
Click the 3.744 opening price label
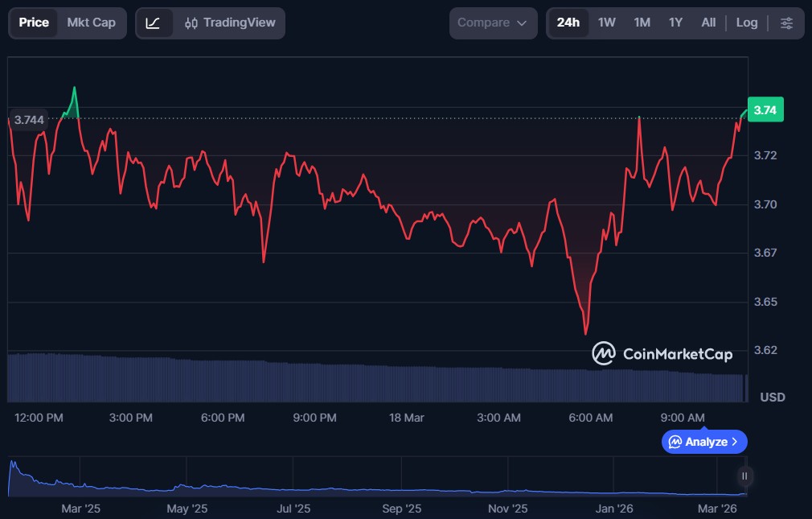[x=30, y=120]
